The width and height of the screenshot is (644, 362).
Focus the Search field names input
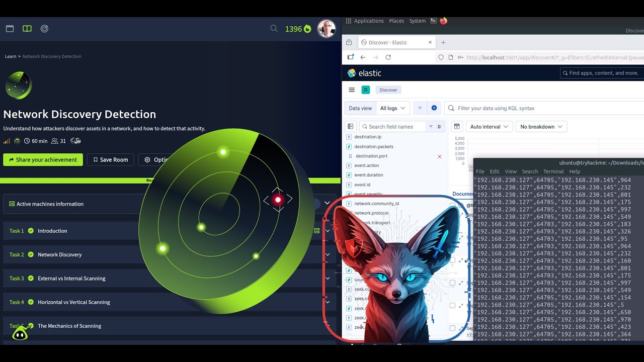click(x=392, y=127)
